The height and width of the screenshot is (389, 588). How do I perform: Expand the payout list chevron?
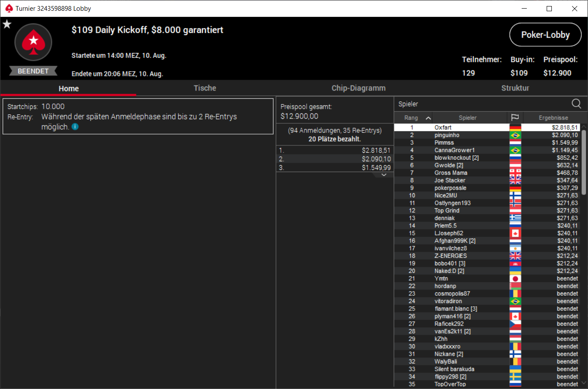coord(384,175)
